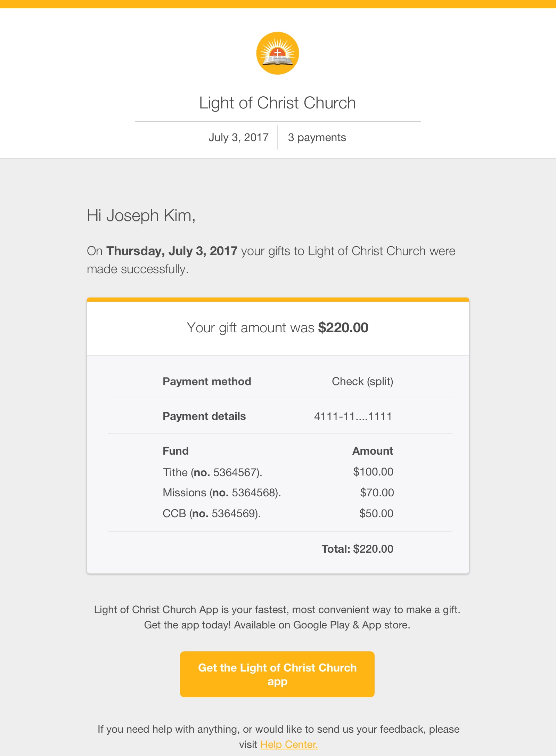This screenshot has width=556, height=756.
Task: Select the Payment method row showing Check (split)
Action: (362, 381)
